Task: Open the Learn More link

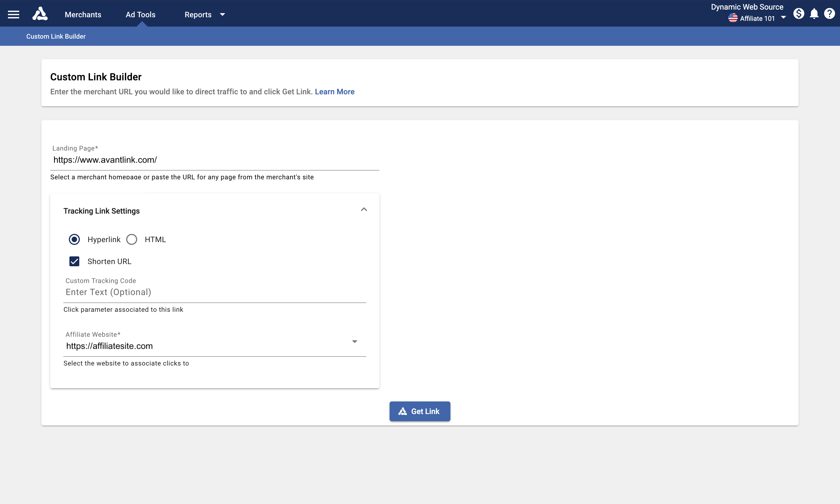Action: tap(335, 92)
